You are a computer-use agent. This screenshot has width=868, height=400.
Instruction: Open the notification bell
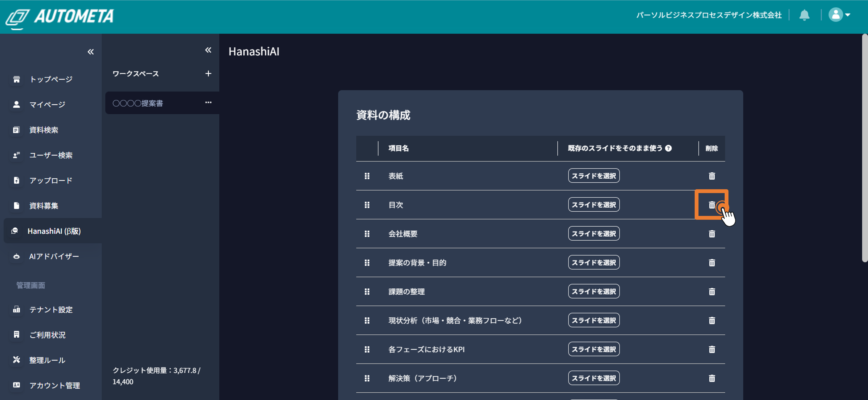click(804, 15)
